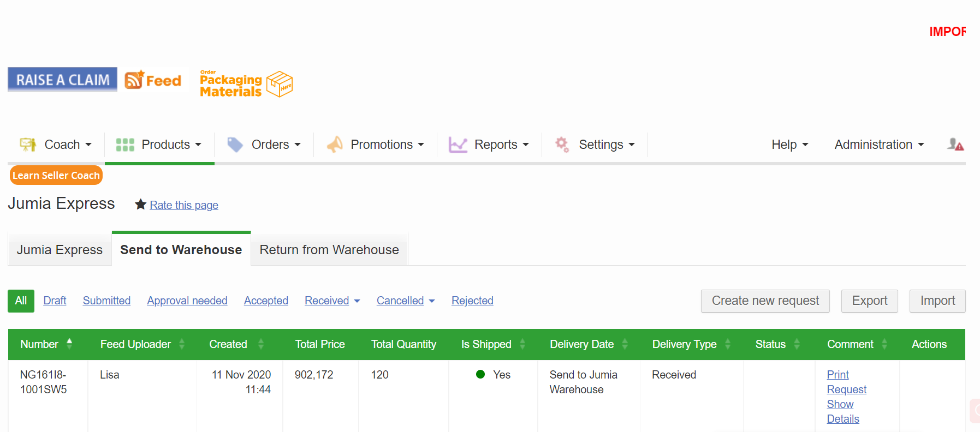Image resolution: width=980 pixels, height=432 pixels.
Task: Sort by Status column arrows
Action: coord(797,344)
